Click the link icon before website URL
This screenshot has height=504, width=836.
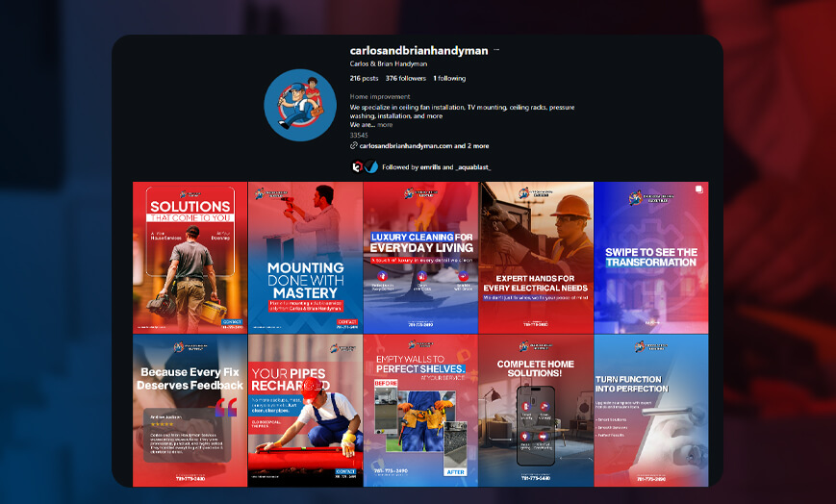tap(354, 145)
